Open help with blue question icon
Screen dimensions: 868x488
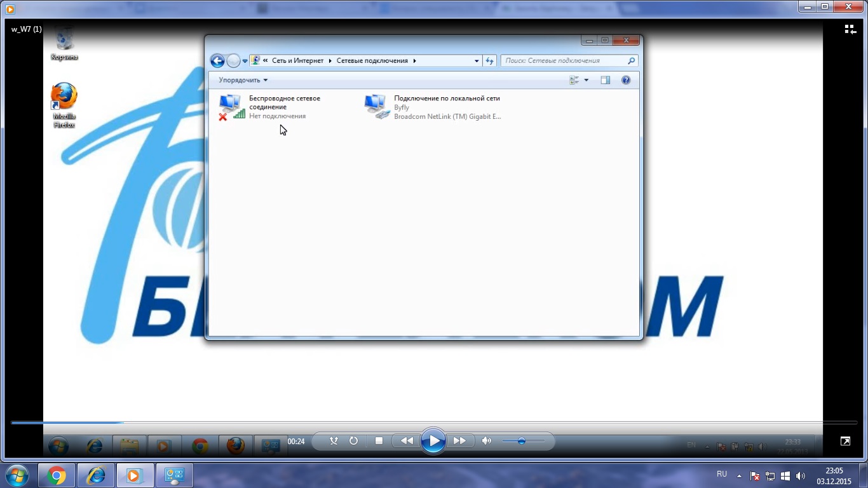pos(626,80)
